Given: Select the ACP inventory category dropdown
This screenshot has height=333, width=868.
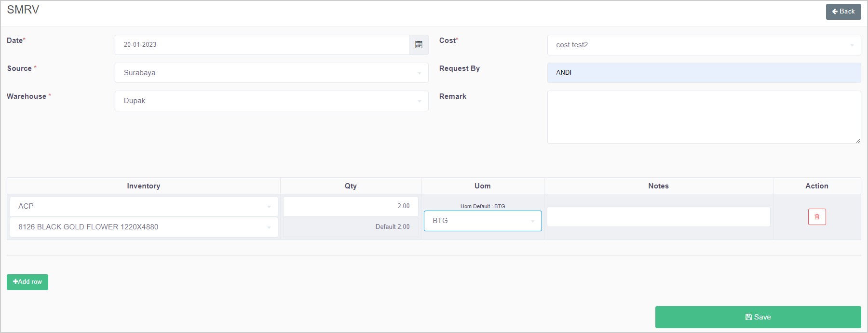Looking at the screenshot, I should [144, 206].
